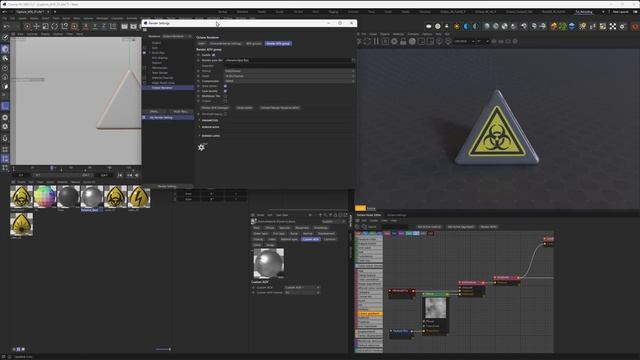Toggle the first checked checkbox below Compression
This screenshot has width=640, height=360.
tap(225, 86)
